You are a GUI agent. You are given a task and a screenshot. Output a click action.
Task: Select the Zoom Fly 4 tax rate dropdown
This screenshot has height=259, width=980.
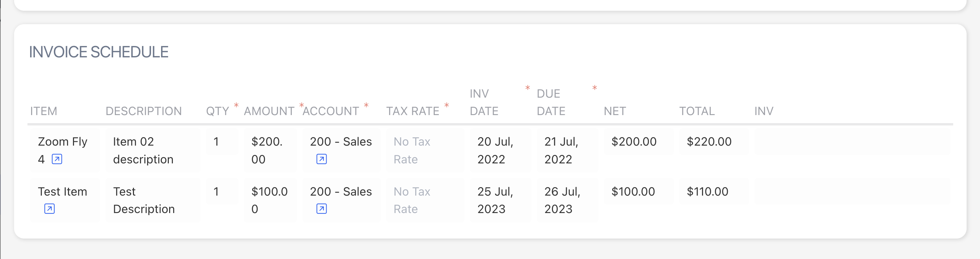(x=425, y=150)
